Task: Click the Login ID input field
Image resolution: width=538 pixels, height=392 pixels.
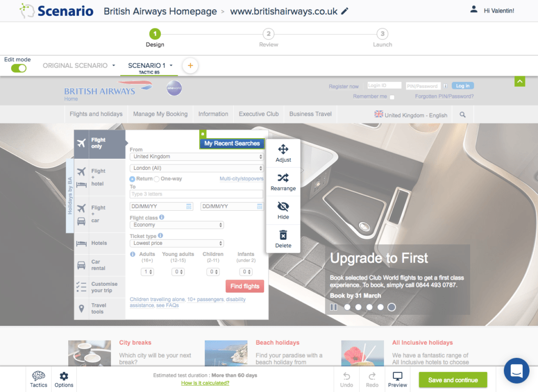Action: pyautogui.click(x=384, y=86)
